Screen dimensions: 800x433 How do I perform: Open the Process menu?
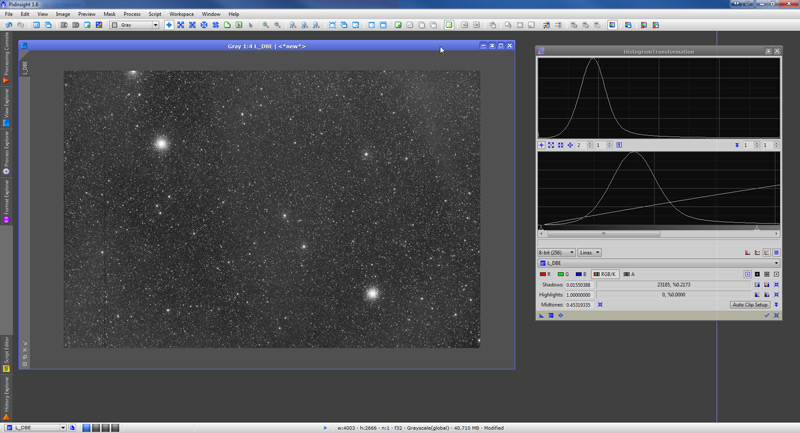click(131, 14)
